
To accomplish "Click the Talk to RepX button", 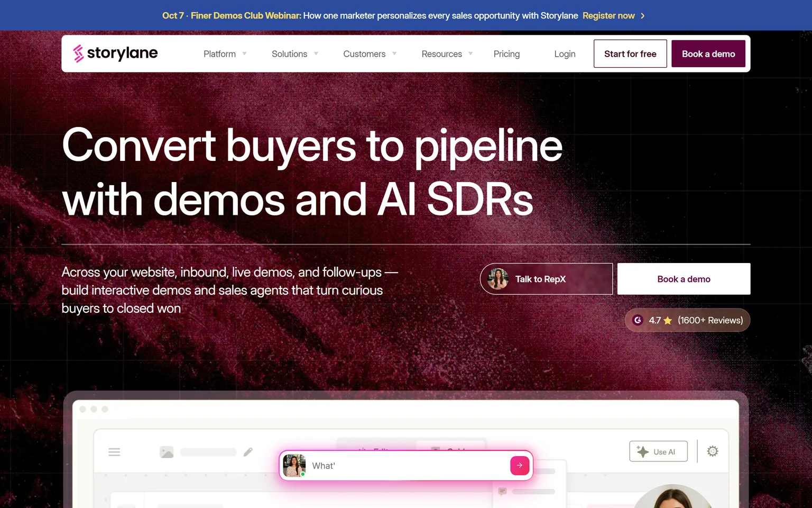I will [x=546, y=279].
